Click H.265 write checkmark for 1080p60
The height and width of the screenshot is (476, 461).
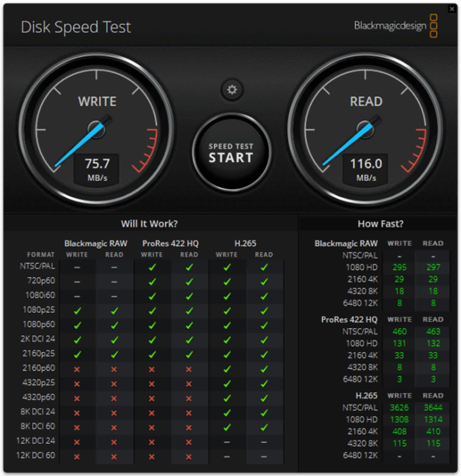(227, 326)
